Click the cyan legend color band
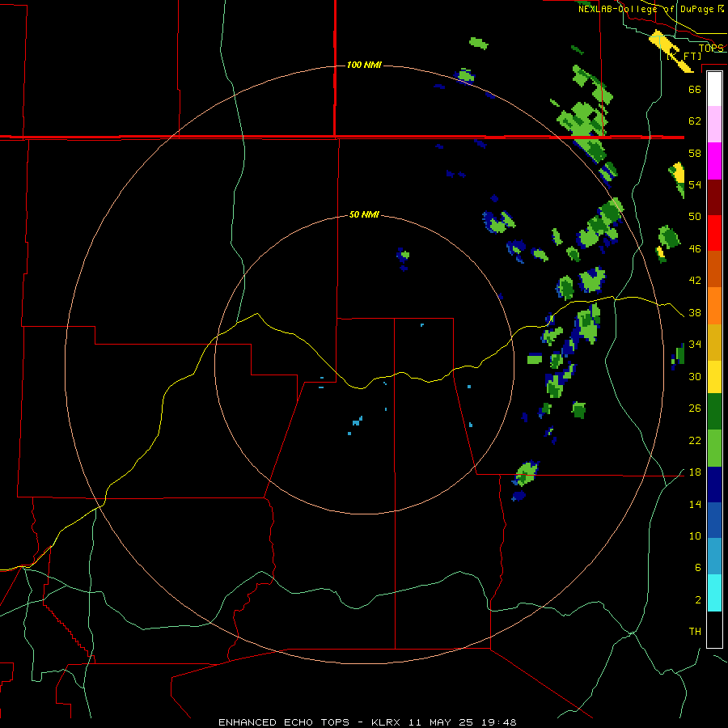The height and width of the screenshot is (728, 728). tap(714, 593)
